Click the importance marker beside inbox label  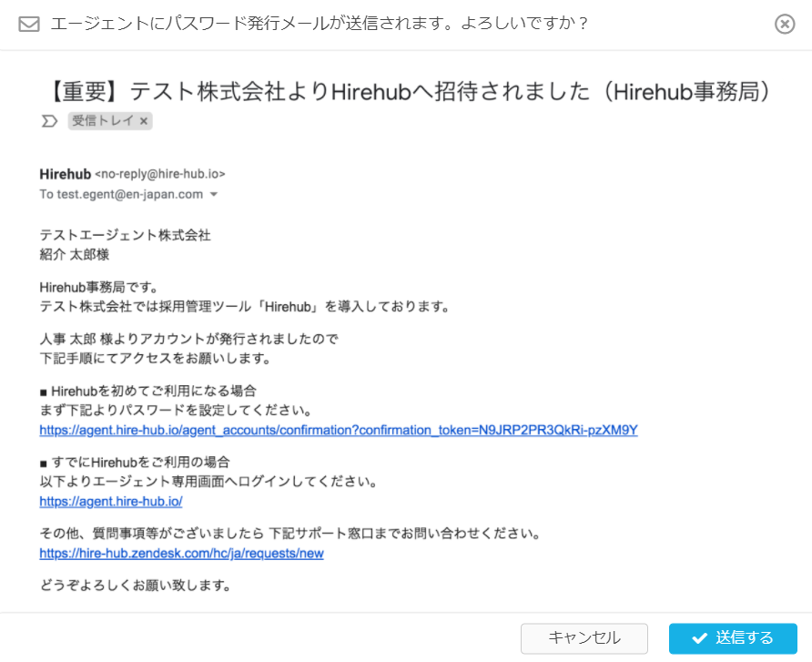[x=50, y=121]
